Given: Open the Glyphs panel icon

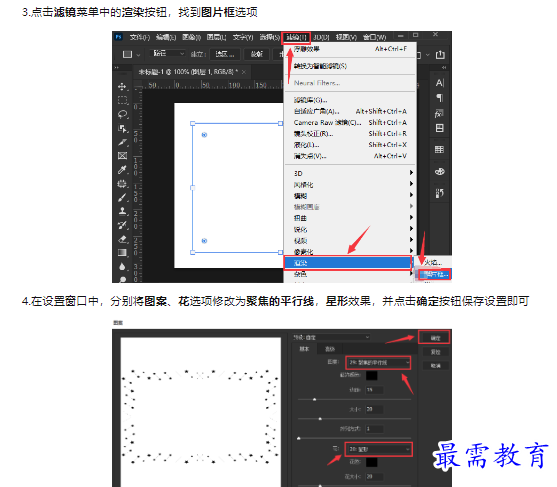Looking at the screenshot, I should (439, 114).
